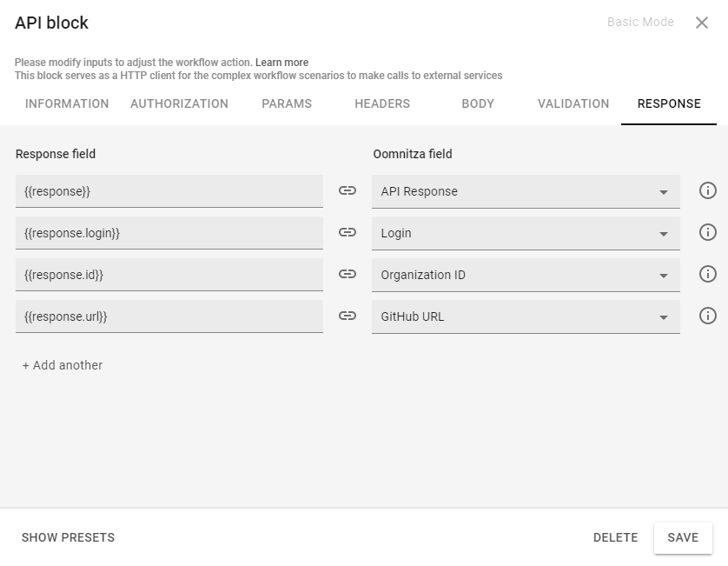Select the {{response.id}} input field
Viewport: 728px width, 566px height.
tap(169, 274)
